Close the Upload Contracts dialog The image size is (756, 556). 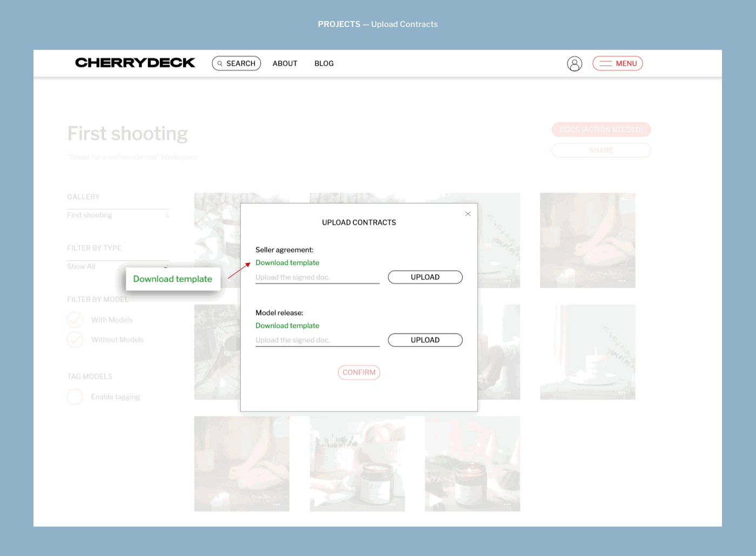click(468, 214)
